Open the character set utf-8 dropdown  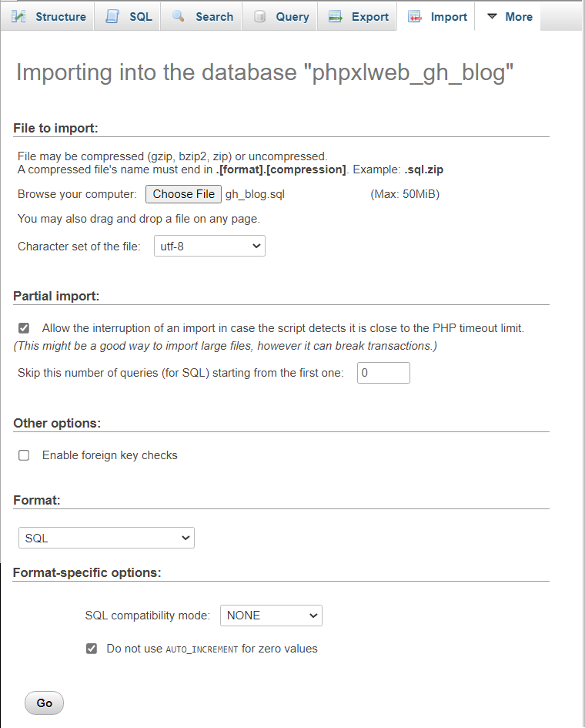209,247
